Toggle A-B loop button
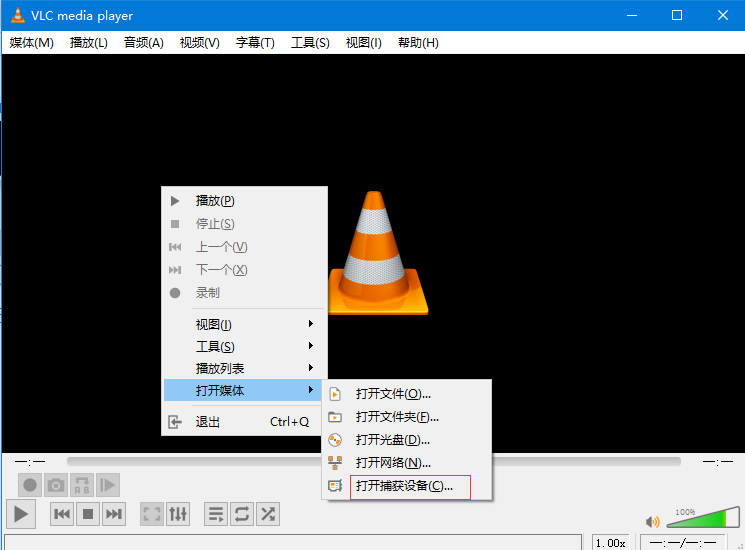 click(x=82, y=485)
